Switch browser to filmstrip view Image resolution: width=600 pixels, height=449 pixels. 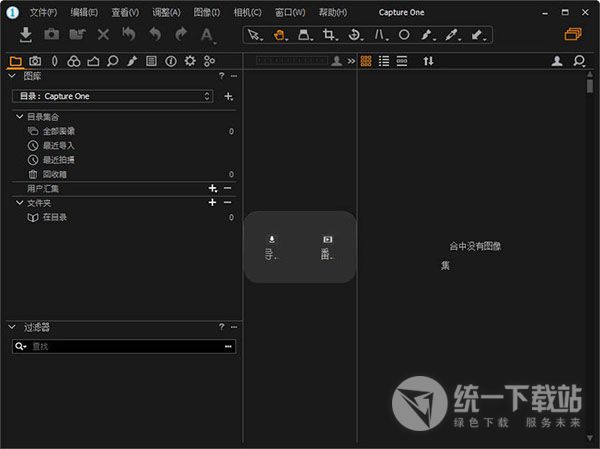click(x=402, y=61)
